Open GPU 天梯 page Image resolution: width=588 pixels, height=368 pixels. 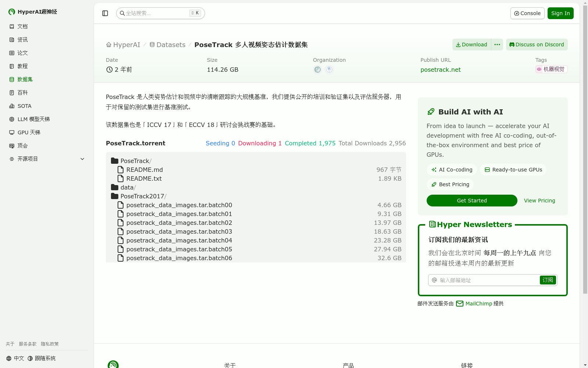coord(47,132)
